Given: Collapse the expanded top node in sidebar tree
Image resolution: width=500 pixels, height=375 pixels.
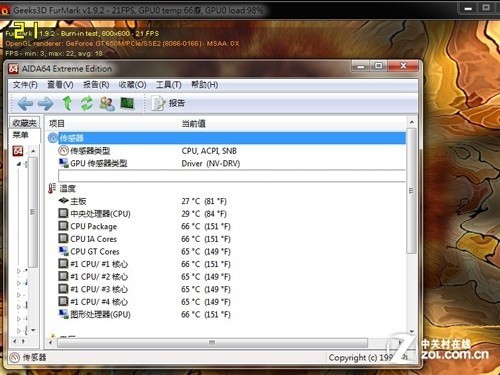Looking at the screenshot, I should pos(19,164).
